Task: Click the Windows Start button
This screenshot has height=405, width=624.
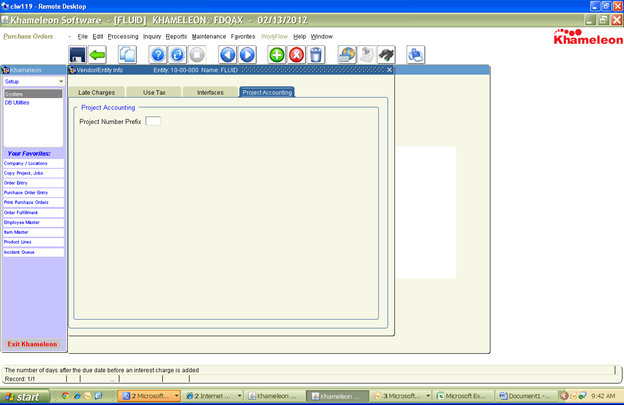Action: coord(25,397)
